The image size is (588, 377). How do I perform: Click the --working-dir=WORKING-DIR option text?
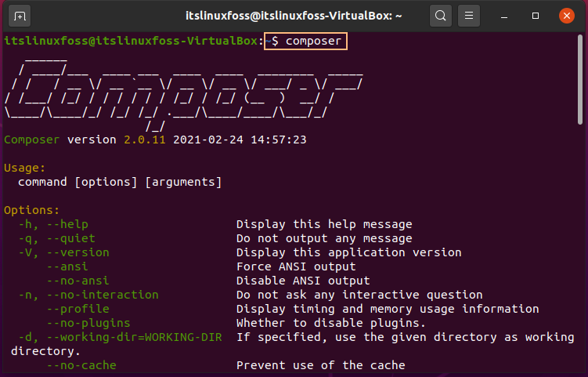coord(134,337)
